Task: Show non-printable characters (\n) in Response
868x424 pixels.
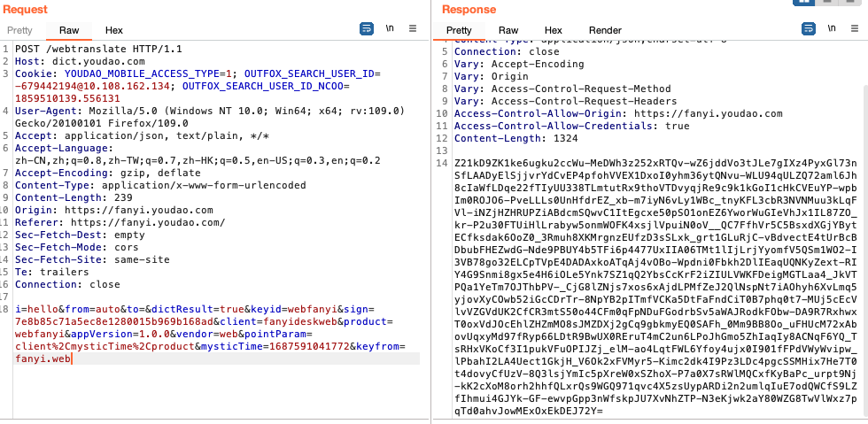Action: click(831, 29)
